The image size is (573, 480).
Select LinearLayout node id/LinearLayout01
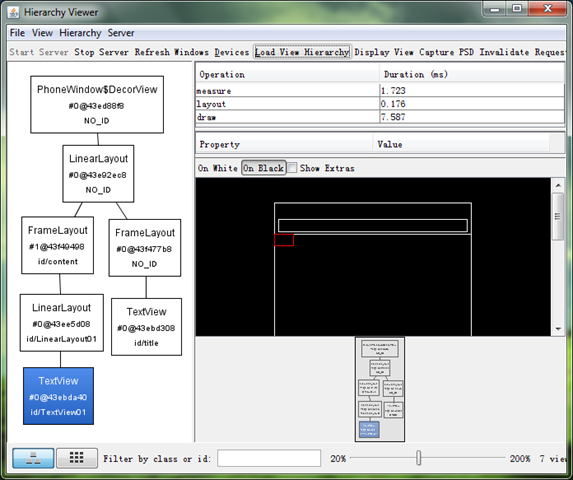point(62,323)
